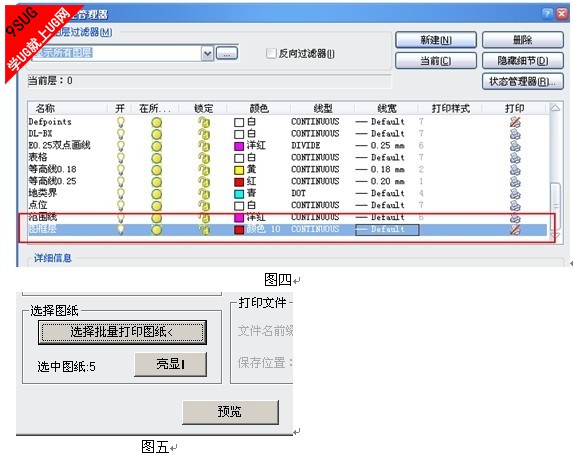Lock the E0.25双点画线 layer padlock

pyautogui.click(x=204, y=146)
